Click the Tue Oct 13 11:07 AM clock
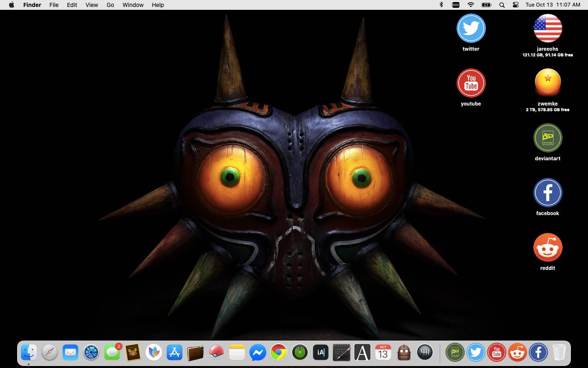This screenshot has height=368, width=588. [x=553, y=5]
